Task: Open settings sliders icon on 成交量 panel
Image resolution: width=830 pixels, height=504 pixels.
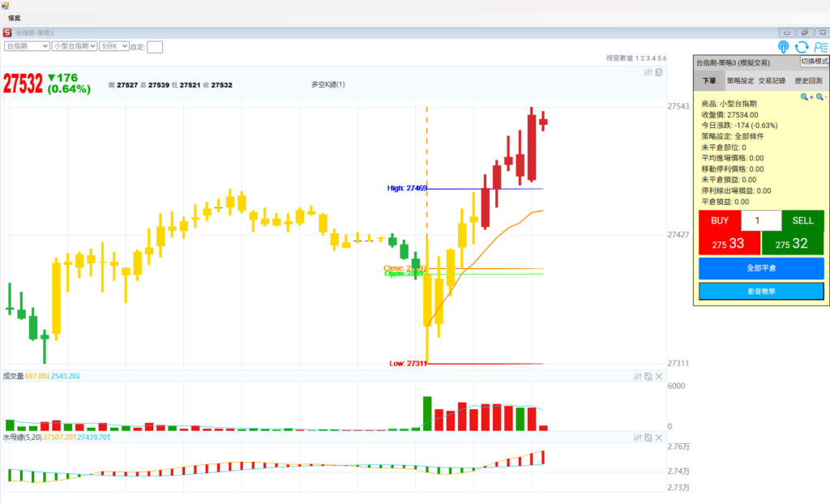Action: point(637,376)
